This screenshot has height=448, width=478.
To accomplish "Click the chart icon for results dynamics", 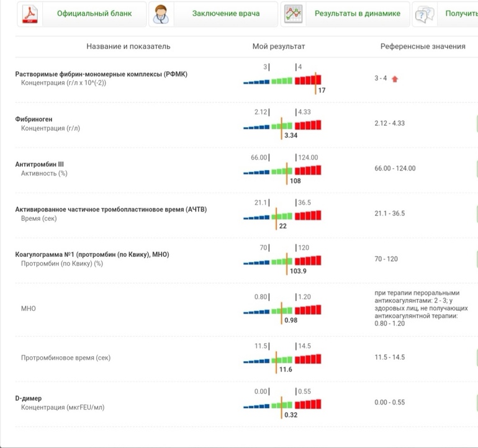I will tap(294, 14).
